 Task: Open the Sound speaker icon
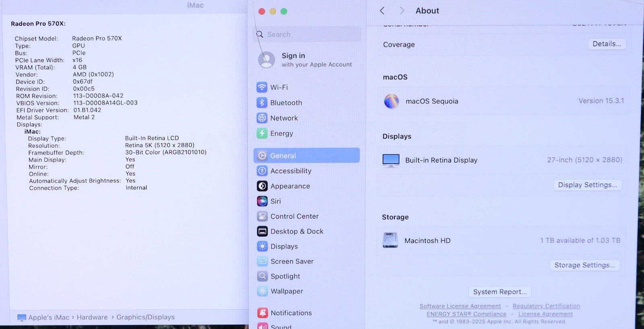pos(262,326)
